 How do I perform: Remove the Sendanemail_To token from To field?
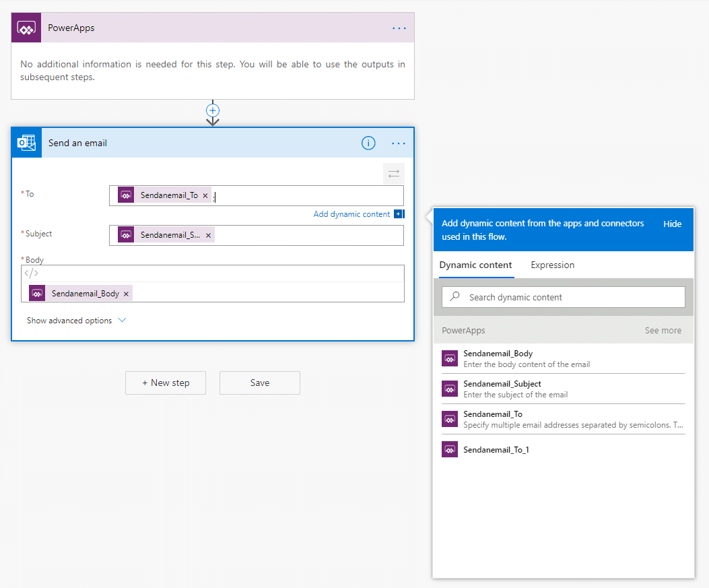tap(205, 196)
